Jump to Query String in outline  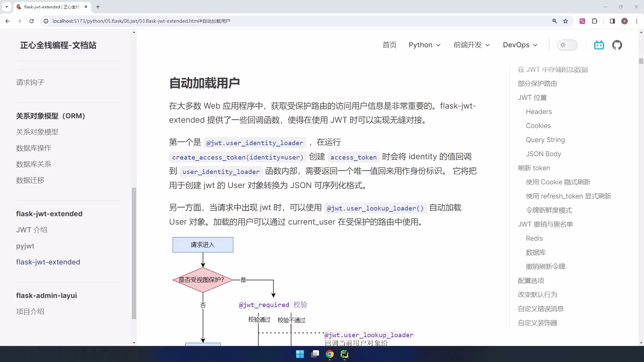pyautogui.click(x=545, y=140)
